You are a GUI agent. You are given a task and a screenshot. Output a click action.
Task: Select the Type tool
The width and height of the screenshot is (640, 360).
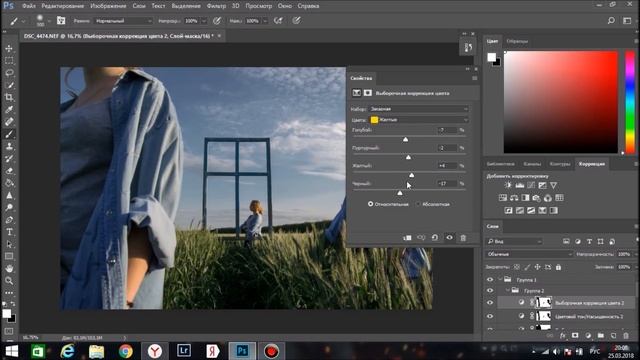[x=9, y=232]
